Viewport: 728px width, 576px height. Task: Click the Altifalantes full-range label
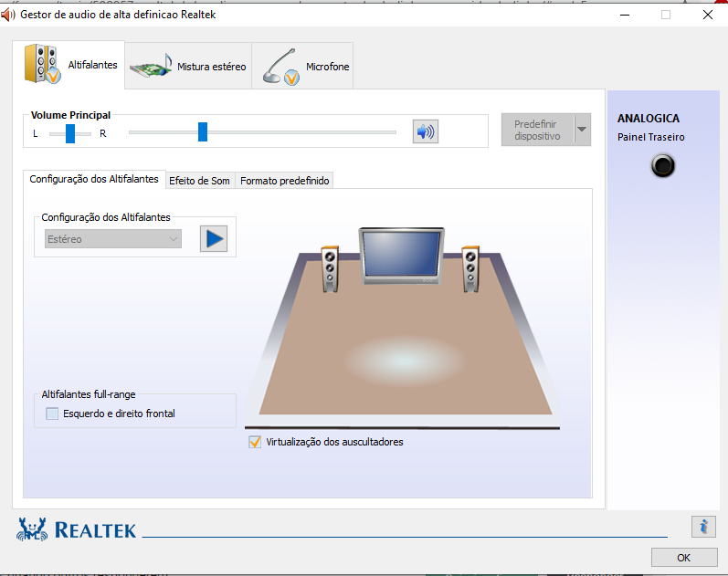[x=89, y=394]
